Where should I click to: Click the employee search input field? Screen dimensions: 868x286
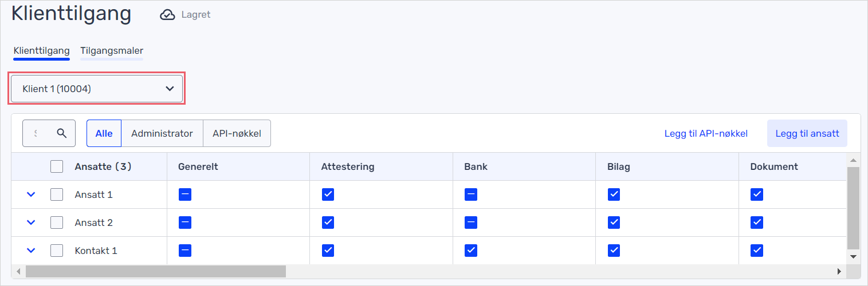49,133
